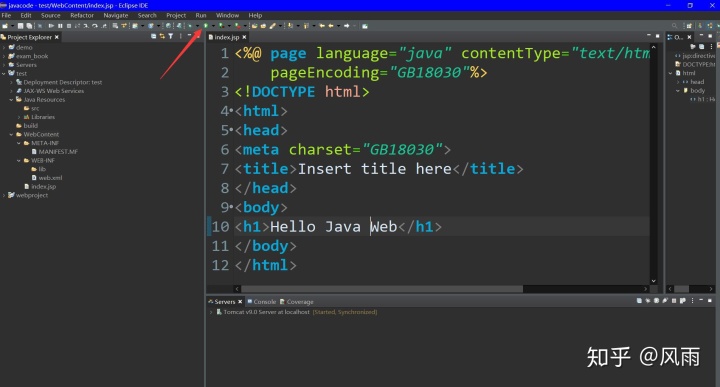Open the Window menu

coord(227,15)
